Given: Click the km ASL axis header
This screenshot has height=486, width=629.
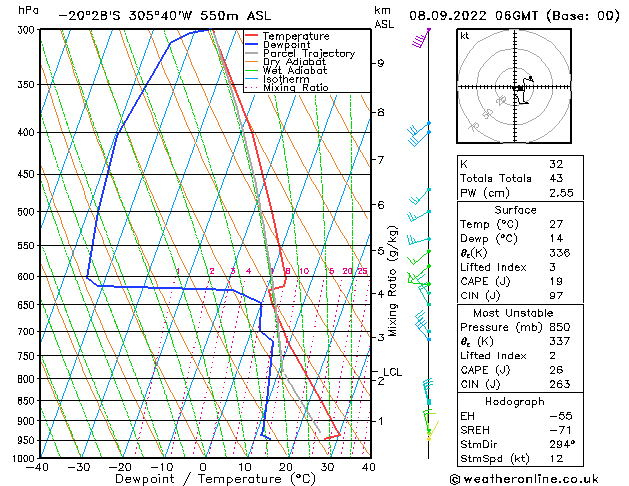Looking at the screenshot, I should (x=384, y=17).
